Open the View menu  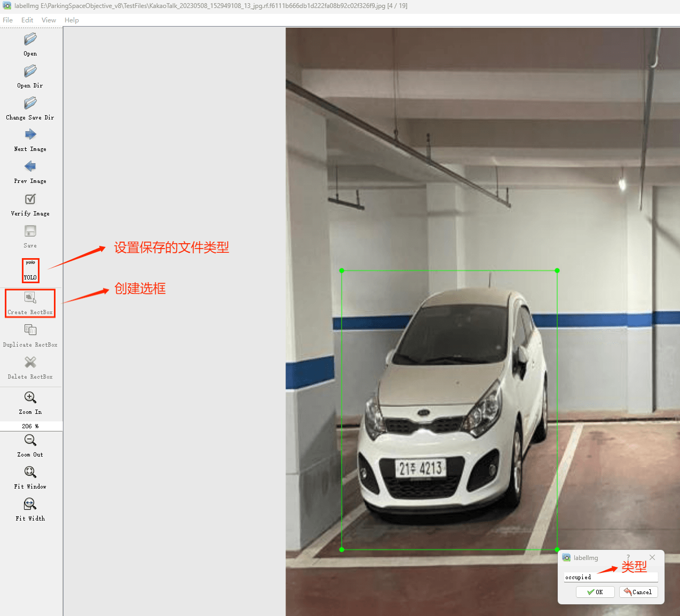pos(49,20)
